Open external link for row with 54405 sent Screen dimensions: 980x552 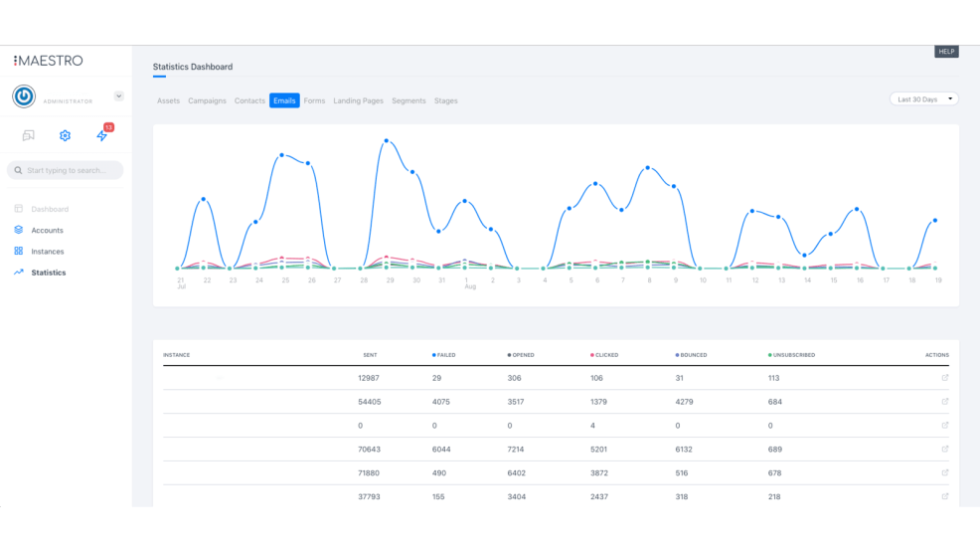point(944,402)
